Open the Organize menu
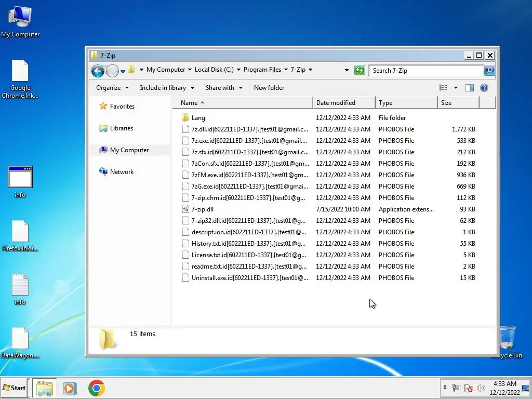This screenshot has width=532, height=399. [112, 88]
